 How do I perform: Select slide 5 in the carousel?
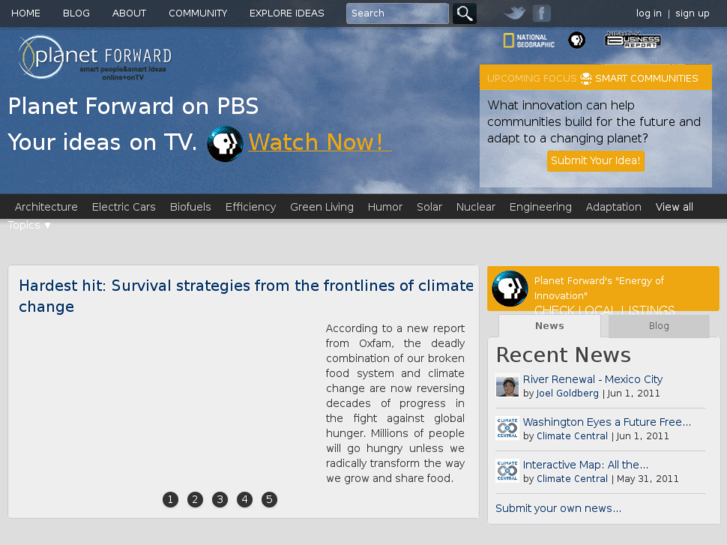click(269, 500)
